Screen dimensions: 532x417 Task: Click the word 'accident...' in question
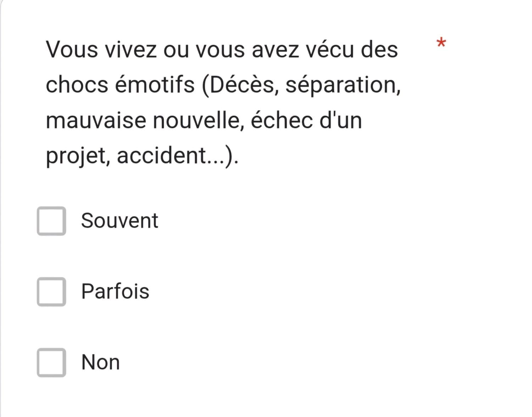pyautogui.click(x=171, y=156)
